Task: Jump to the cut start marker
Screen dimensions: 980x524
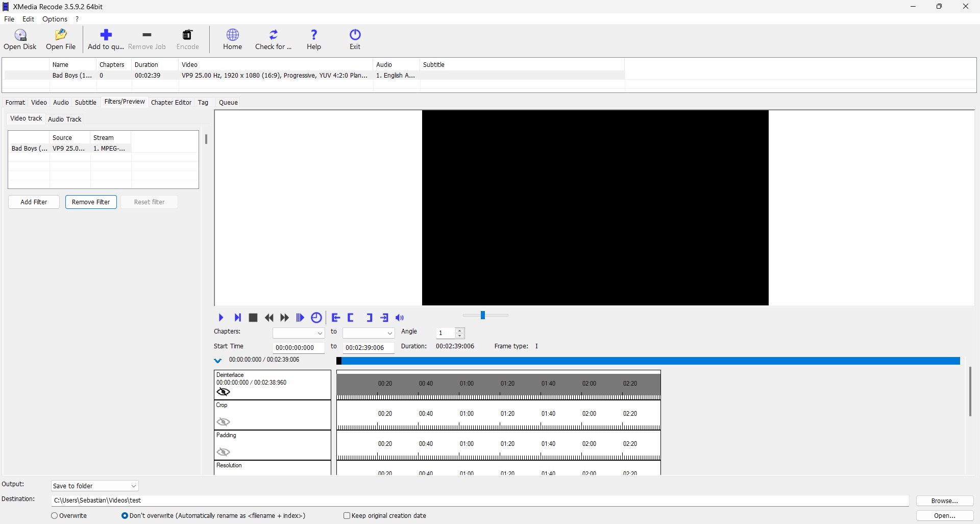Action: (x=336, y=318)
